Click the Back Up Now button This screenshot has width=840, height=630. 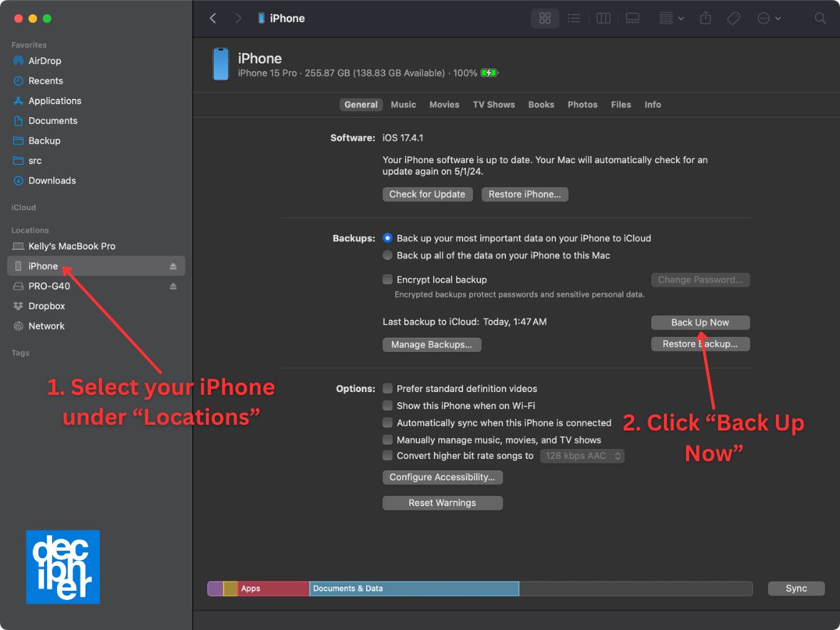(x=700, y=323)
